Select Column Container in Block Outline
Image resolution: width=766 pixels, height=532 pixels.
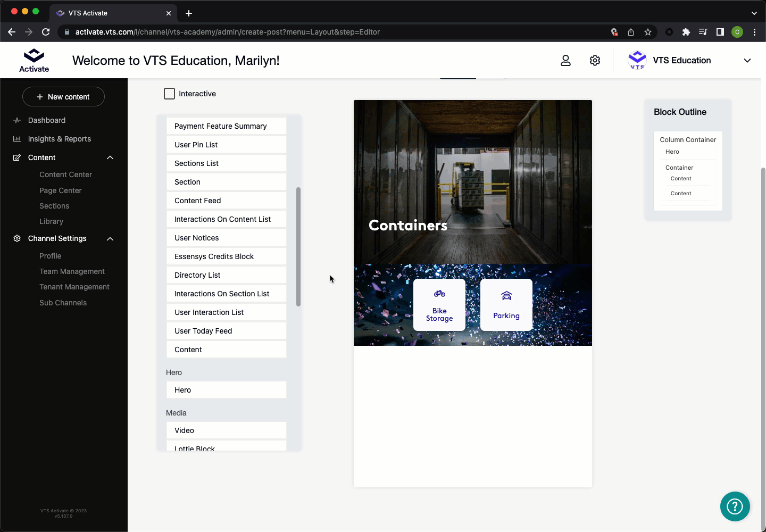pos(688,140)
